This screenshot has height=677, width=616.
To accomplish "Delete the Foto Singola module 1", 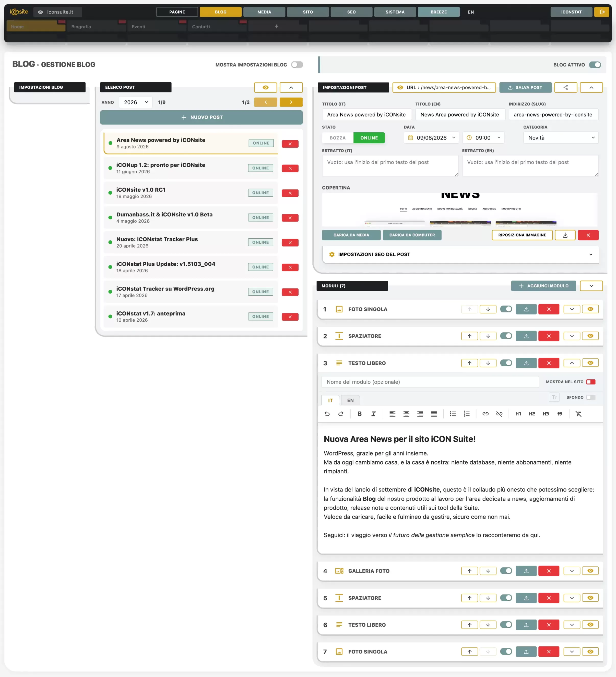I will (549, 309).
